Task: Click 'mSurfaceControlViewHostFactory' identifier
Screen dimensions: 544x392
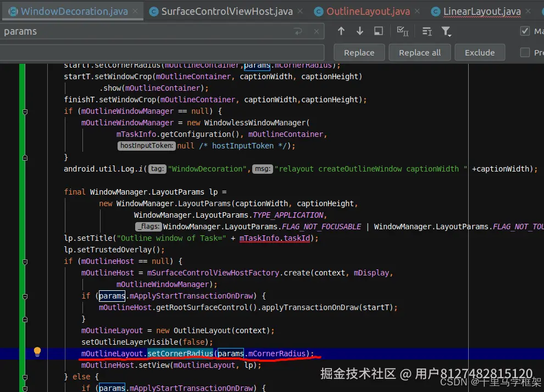Action: 213,273
